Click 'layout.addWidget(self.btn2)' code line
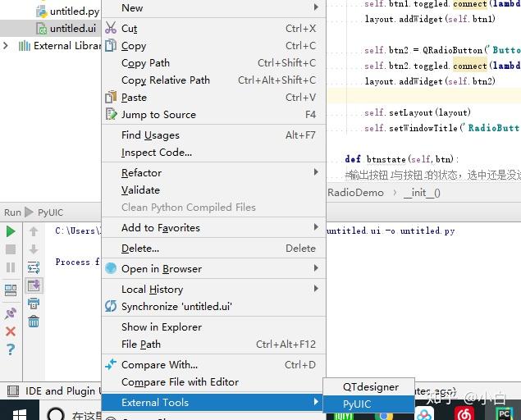 [x=430, y=81]
